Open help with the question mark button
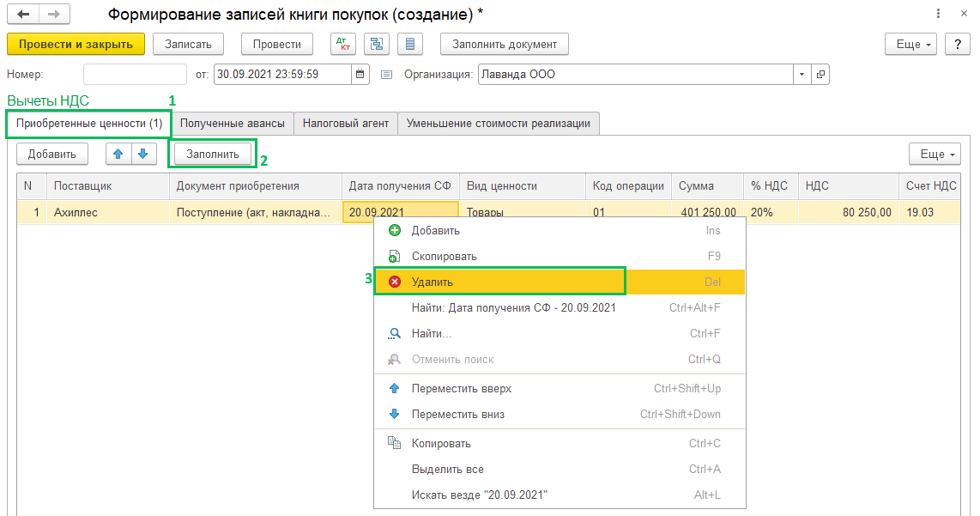 [x=957, y=44]
